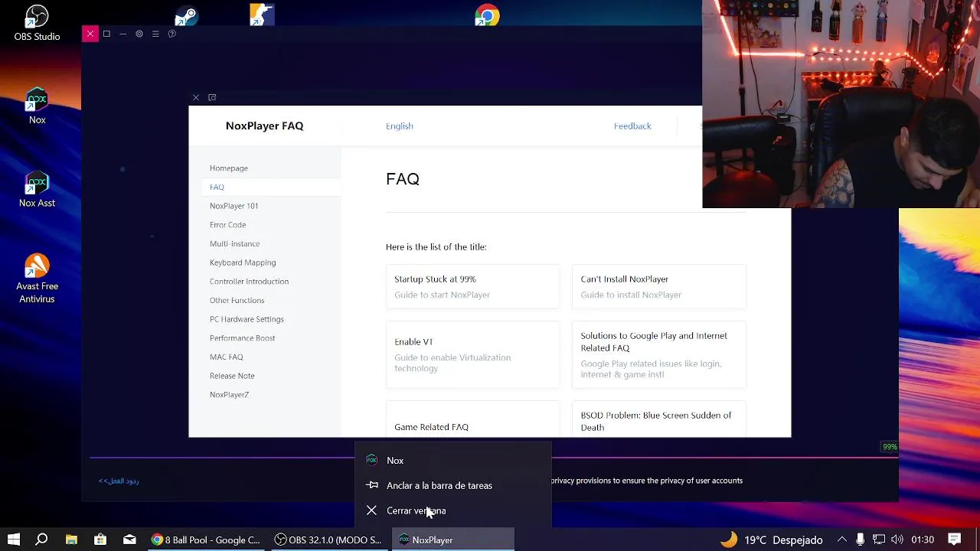Select Cerrar ventana in the context menu
Image resolution: width=980 pixels, height=551 pixels.
[x=453, y=510]
